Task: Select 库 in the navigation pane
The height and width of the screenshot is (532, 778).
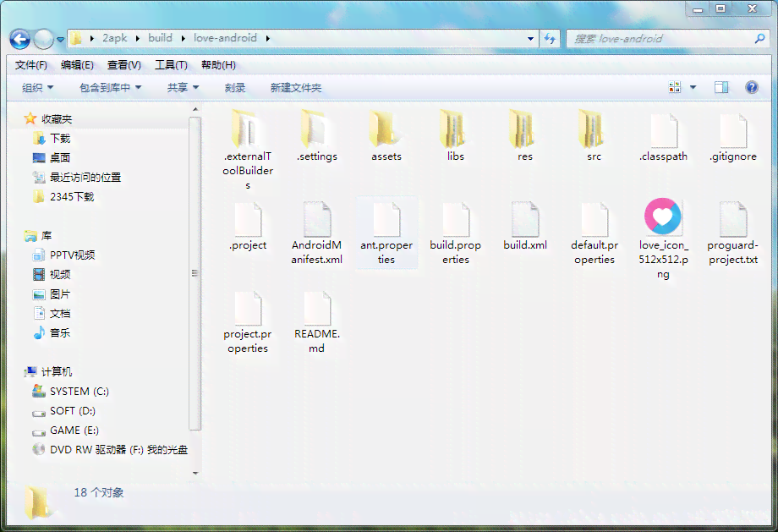Action: [47, 236]
